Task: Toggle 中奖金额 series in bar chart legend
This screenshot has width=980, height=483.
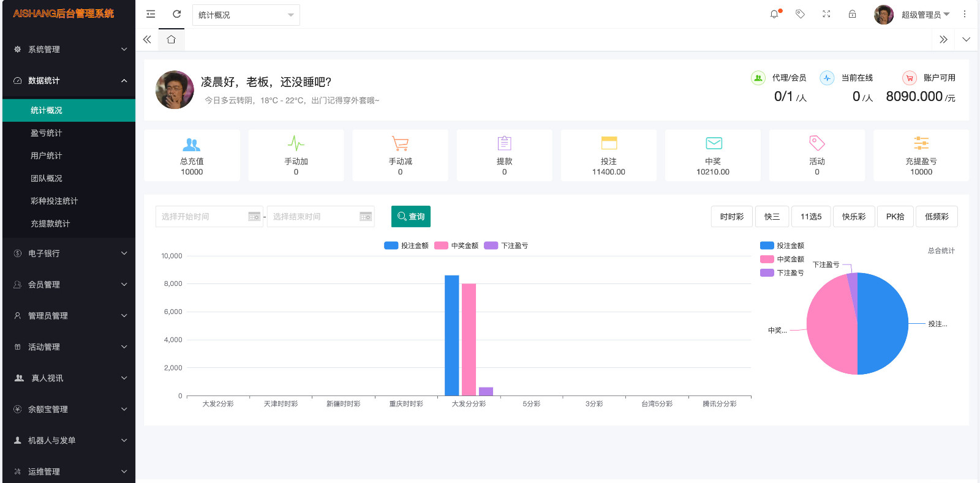Action: 456,245
